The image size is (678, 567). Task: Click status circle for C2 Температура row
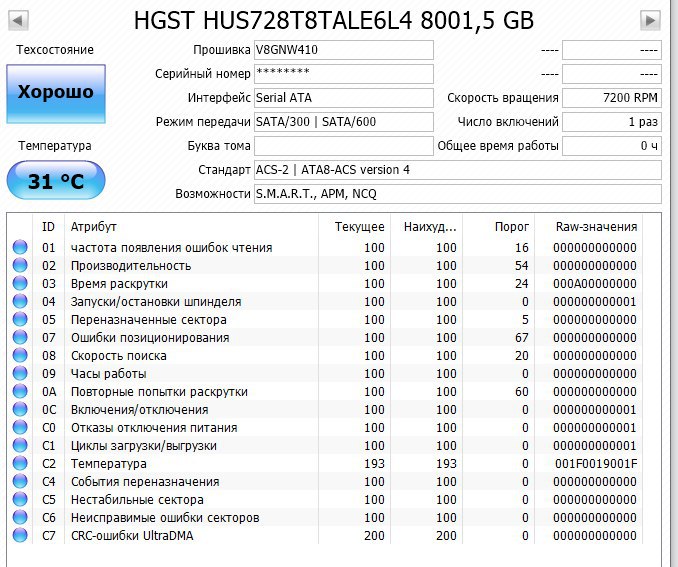(20, 463)
